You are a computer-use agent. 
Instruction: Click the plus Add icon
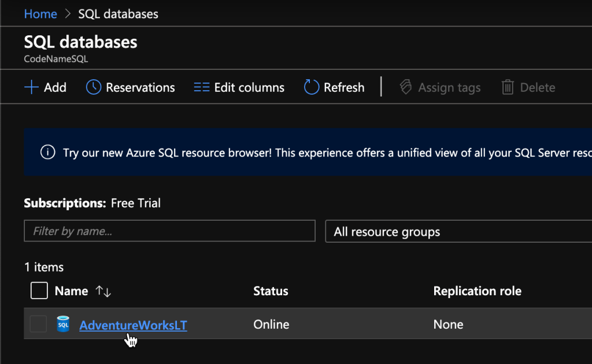tap(31, 87)
